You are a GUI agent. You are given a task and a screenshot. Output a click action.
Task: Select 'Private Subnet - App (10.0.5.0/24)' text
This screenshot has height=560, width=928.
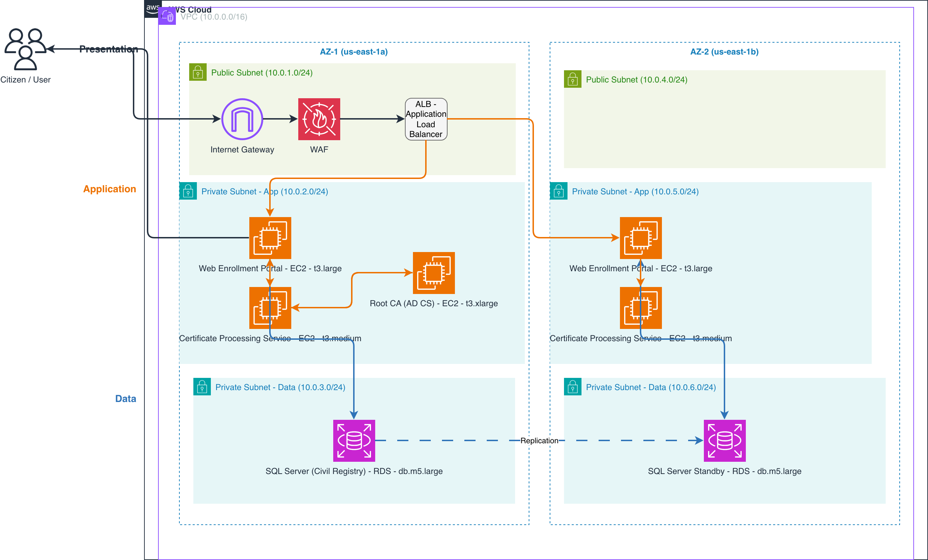[635, 191]
